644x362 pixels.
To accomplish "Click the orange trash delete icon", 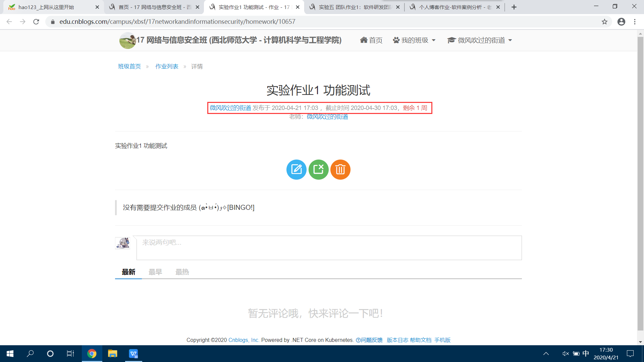I will click(340, 169).
